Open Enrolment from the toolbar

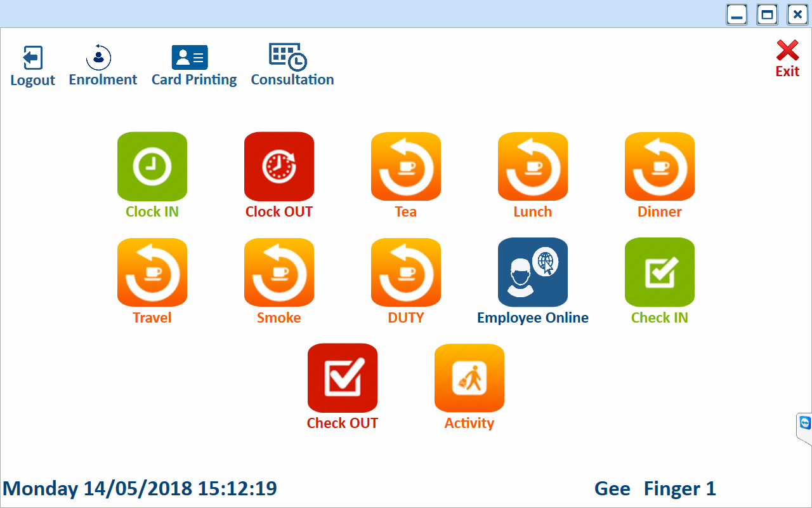103,66
